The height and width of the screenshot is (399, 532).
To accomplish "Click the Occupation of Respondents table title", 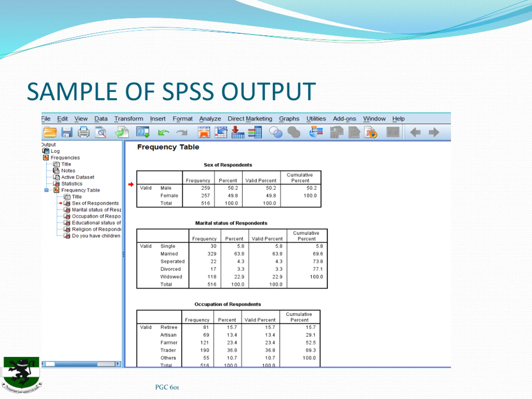I will (x=228, y=304).
